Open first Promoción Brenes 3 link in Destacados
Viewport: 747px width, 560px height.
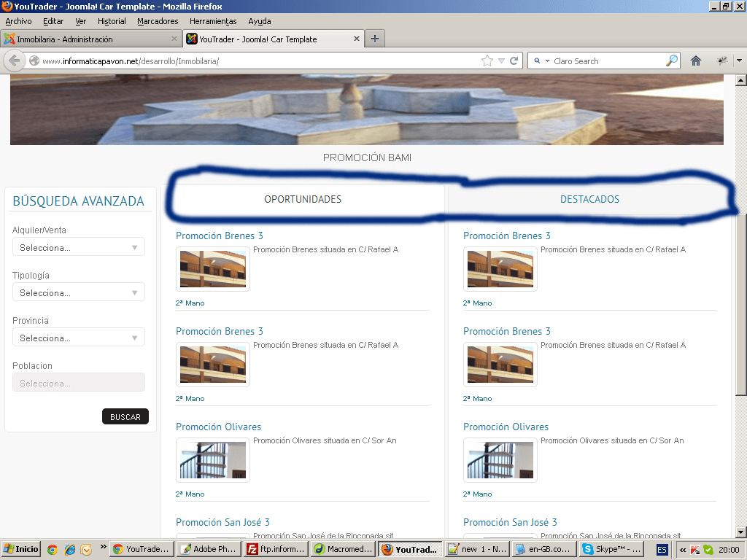click(507, 236)
